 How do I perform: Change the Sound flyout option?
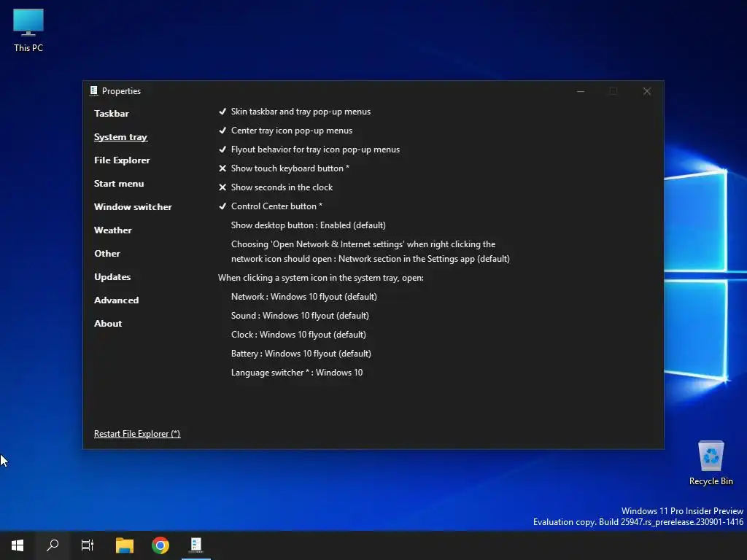point(300,316)
